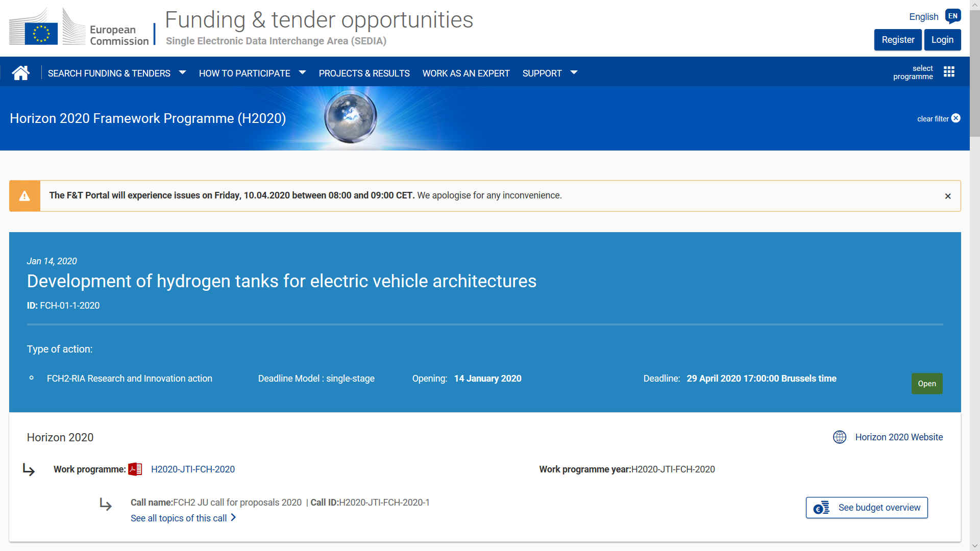The height and width of the screenshot is (551, 980).
Task: Expand How to Participate dropdown arrow
Action: [x=302, y=73]
